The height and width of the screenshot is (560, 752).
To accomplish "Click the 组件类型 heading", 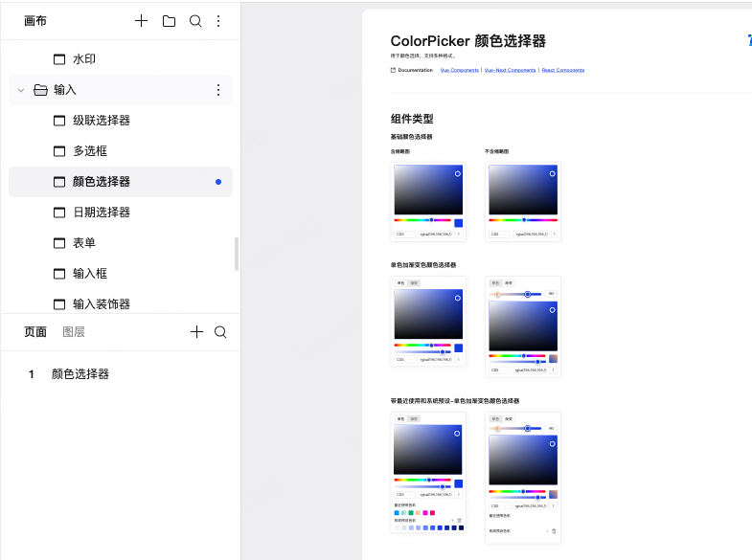I will click(x=412, y=119).
